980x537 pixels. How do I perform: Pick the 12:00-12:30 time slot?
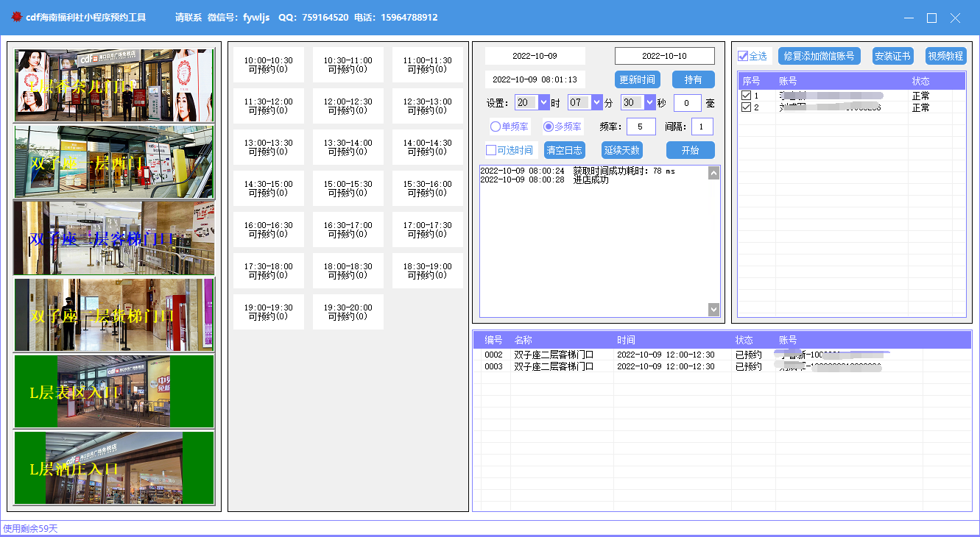pos(348,106)
